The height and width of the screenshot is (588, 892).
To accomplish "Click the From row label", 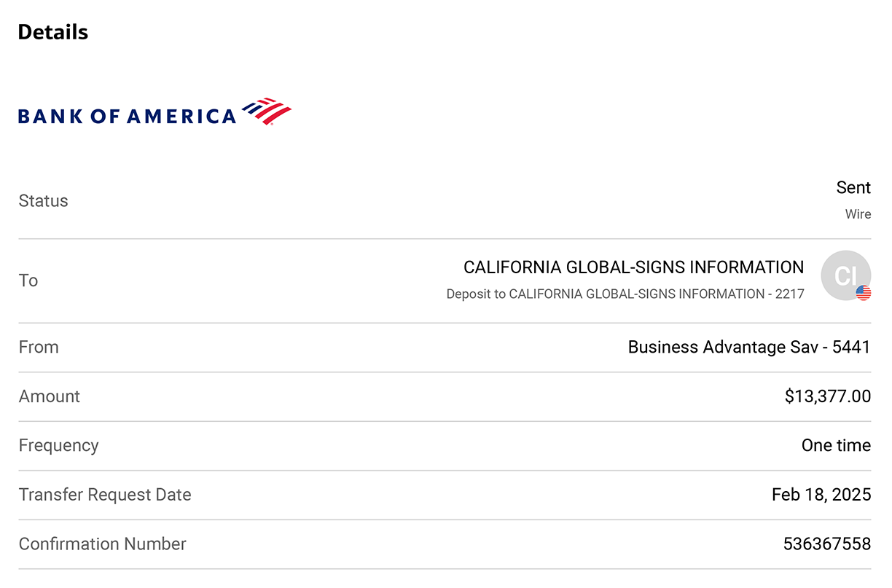I will click(39, 348).
